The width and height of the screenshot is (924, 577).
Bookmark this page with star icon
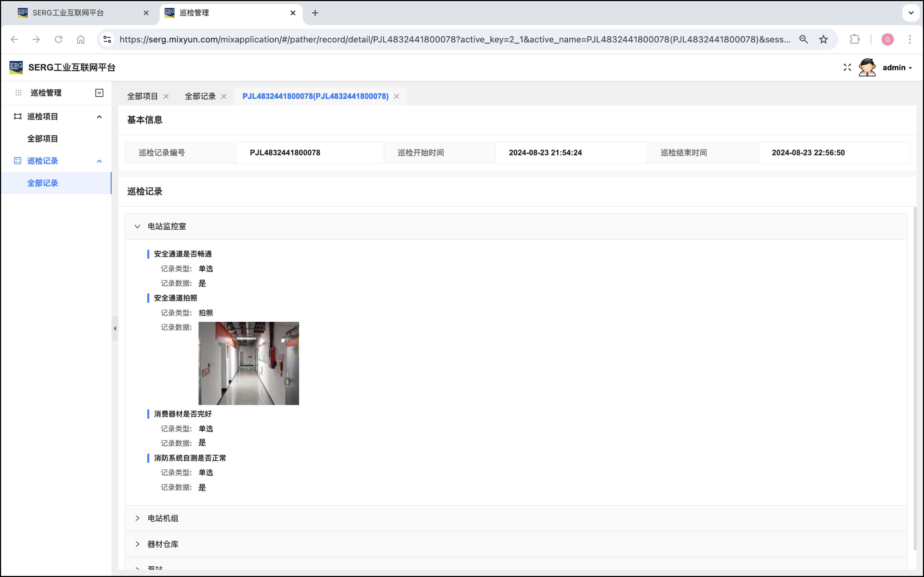pyautogui.click(x=824, y=39)
